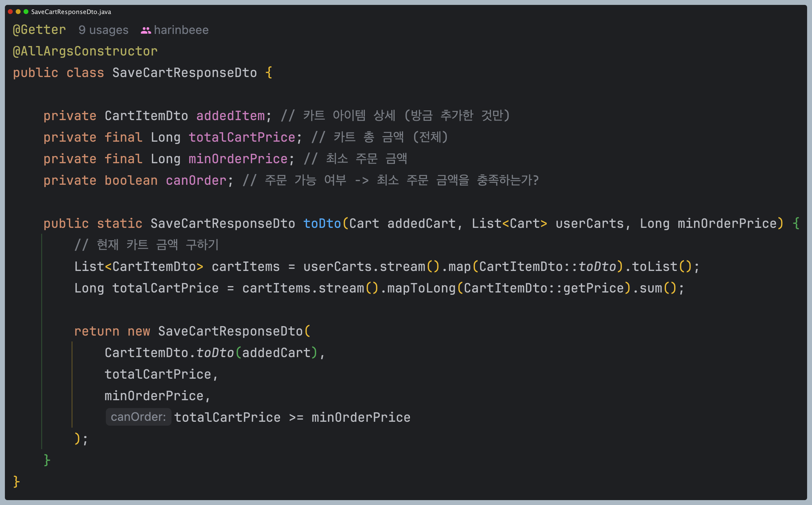Click the opening yellow brace after class name

pyautogui.click(x=269, y=73)
